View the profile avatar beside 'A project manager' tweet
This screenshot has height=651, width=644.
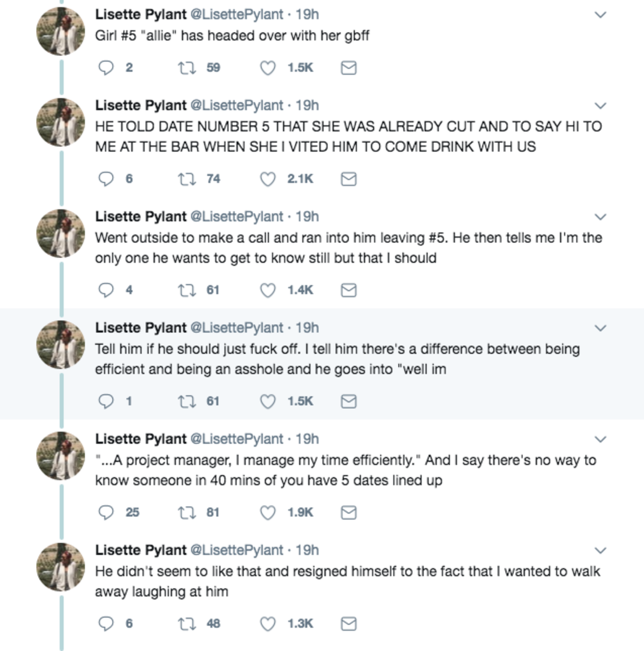[x=61, y=456]
